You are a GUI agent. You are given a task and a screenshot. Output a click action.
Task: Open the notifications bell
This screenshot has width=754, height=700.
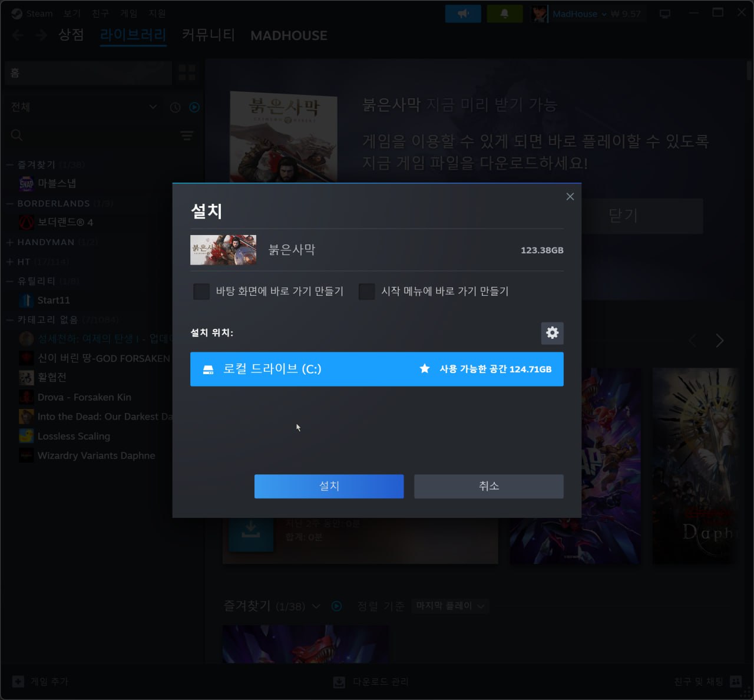[504, 14]
